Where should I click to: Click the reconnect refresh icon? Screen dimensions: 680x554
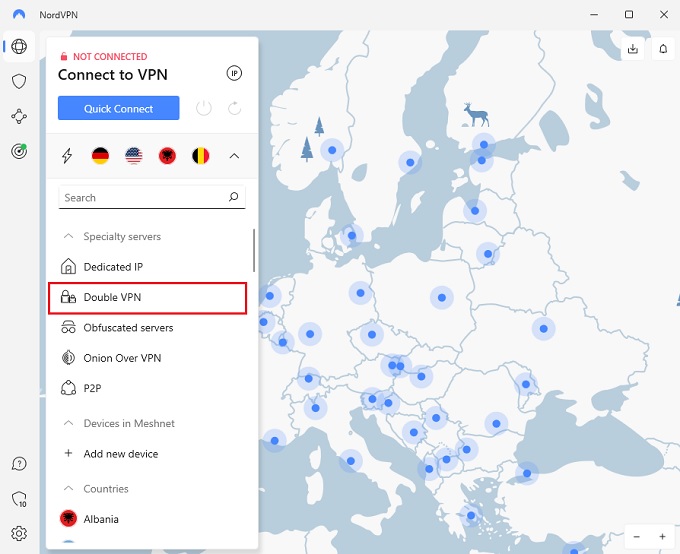tap(235, 108)
